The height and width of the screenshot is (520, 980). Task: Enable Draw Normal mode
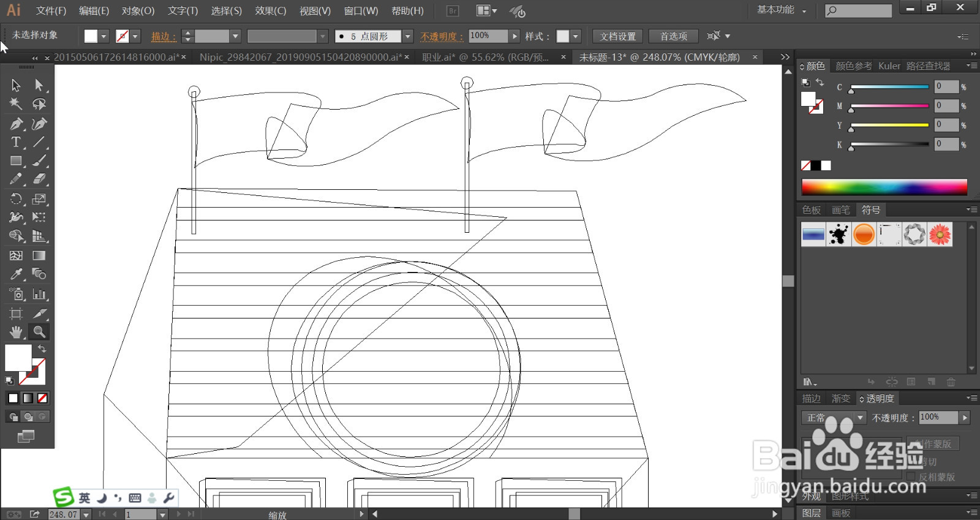(13, 417)
